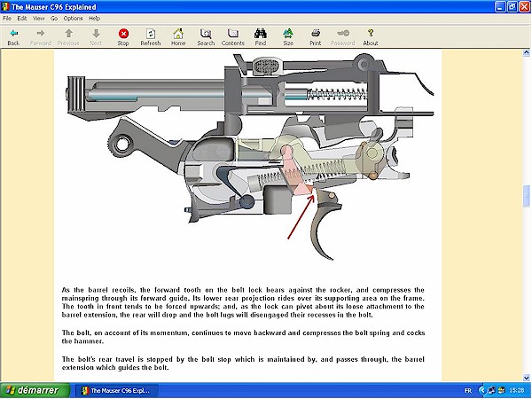Select The Mauser C96 Expl... taskbar button
Image resolution: width=532 pixels, height=399 pixels.
tap(116, 390)
